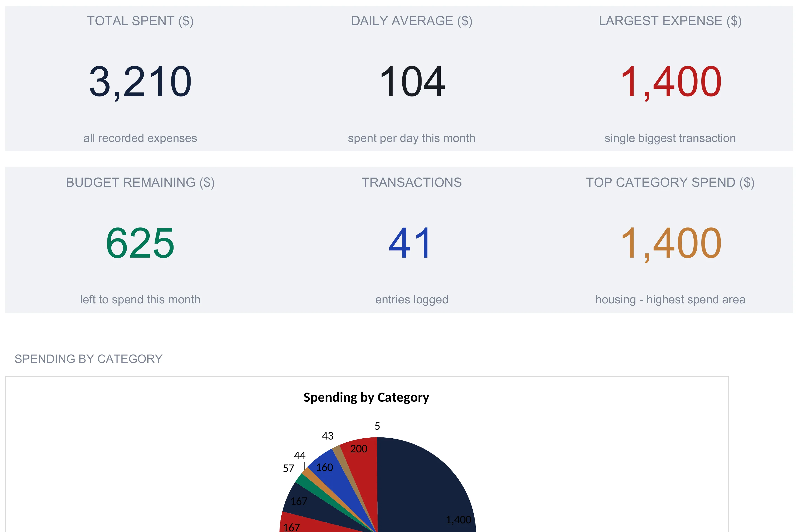
Task: Click the TRANSACTIONS card title
Action: tap(411, 183)
